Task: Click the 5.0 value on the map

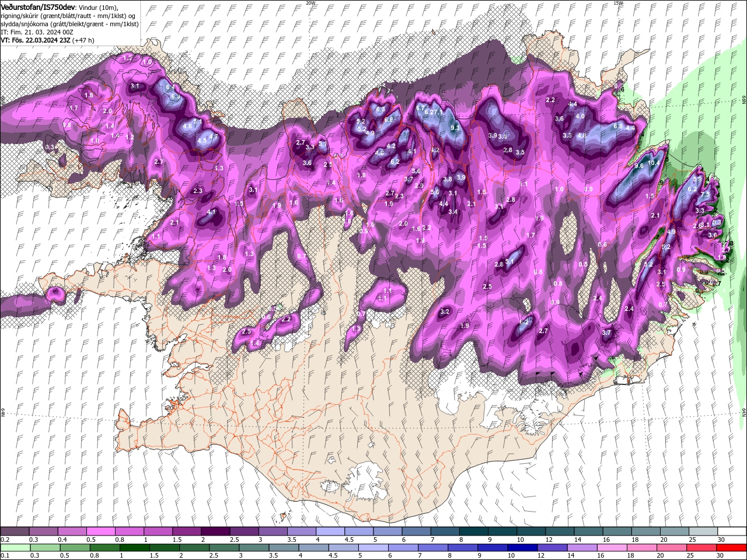Action: click(x=435, y=191)
